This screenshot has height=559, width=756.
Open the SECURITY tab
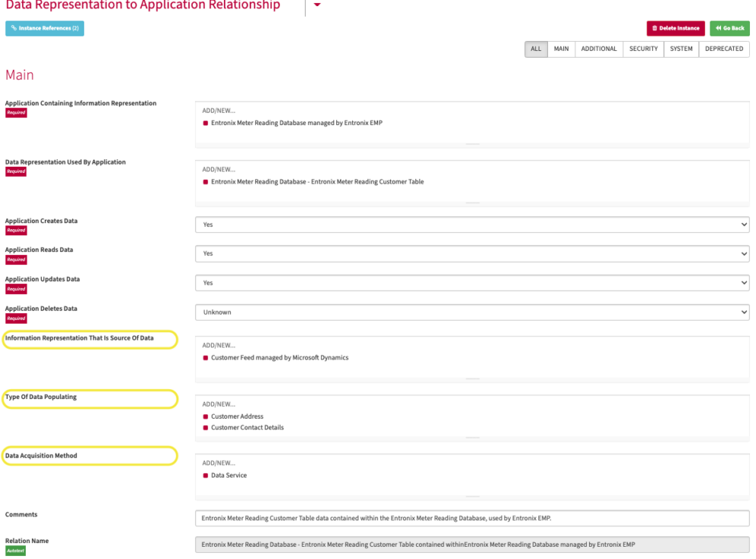[643, 49]
